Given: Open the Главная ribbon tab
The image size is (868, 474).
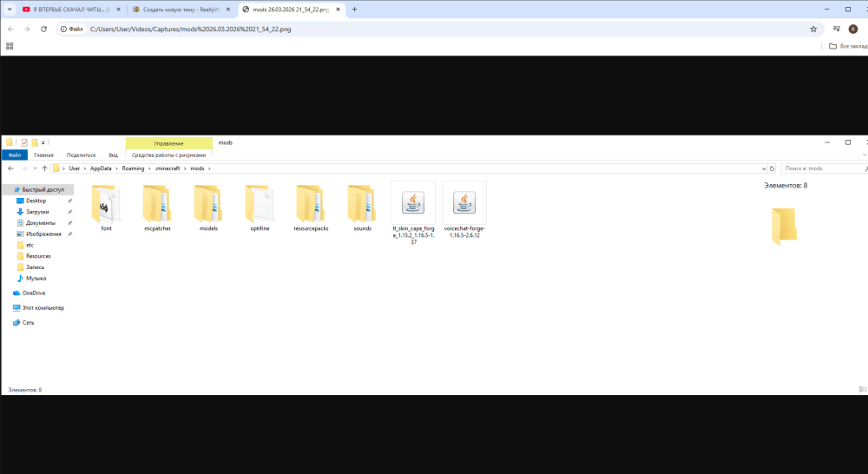Looking at the screenshot, I should click(x=43, y=155).
